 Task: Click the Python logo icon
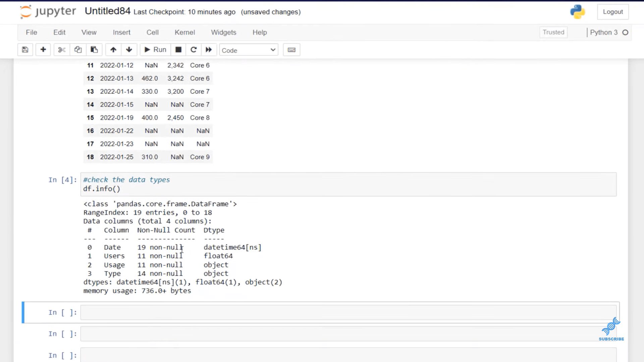tap(578, 12)
